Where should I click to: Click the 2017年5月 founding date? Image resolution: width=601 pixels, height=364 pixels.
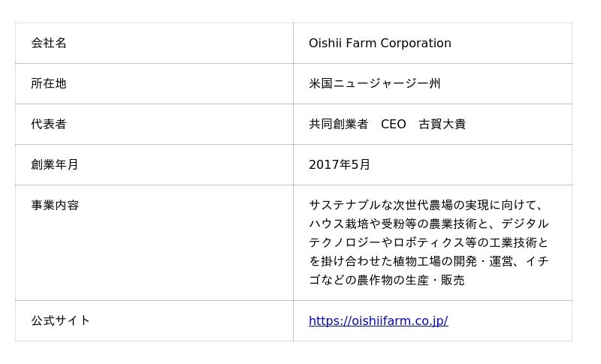click(339, 165)
